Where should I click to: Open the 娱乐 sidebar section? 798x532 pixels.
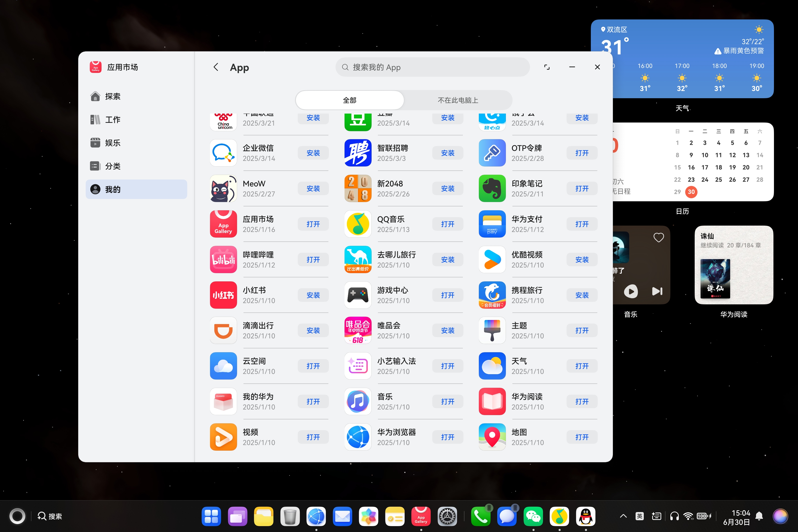click(136, 143)
